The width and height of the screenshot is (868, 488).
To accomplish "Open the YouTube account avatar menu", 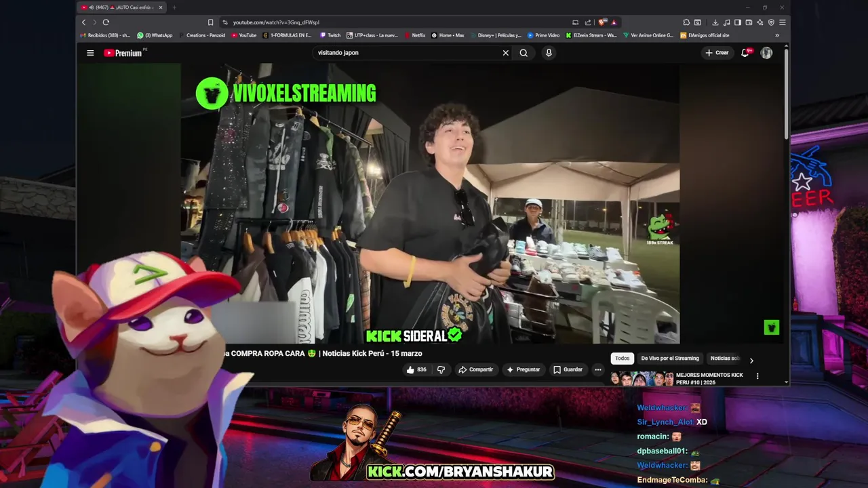I will [x=766, y=53].
